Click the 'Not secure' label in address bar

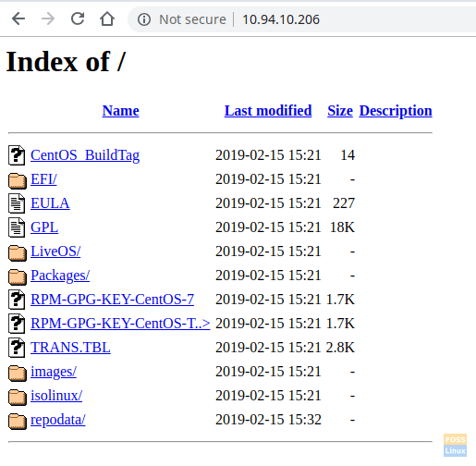coord(192,19)
